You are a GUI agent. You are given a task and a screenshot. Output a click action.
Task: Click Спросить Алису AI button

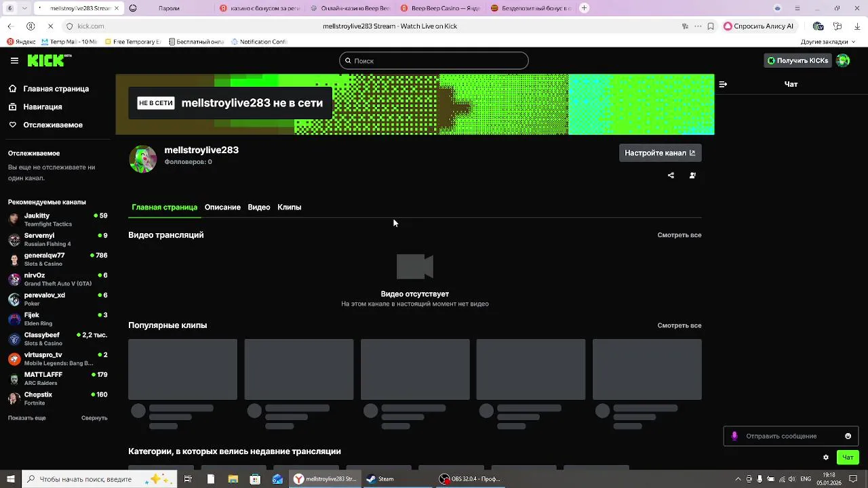758,26
